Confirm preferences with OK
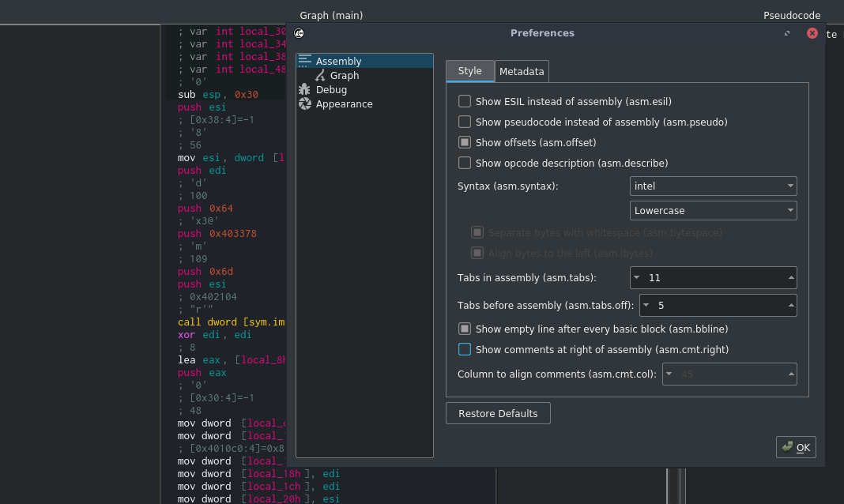This screenshot has height=504, width=844. pos(796,446)
